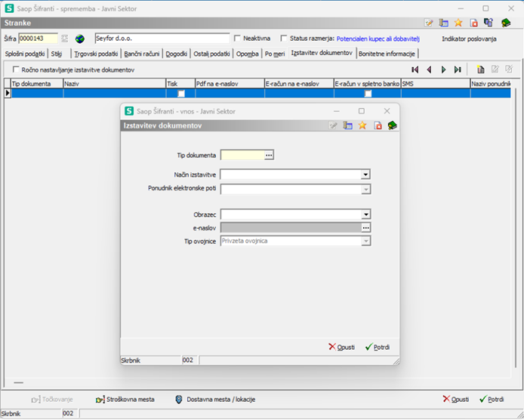Switch to Po meri tab
This screenshot has width=524, height=420.
click(x=275, y=54)
